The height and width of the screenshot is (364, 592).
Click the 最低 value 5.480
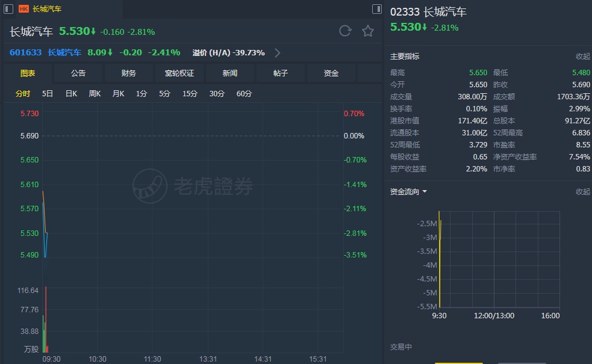click(x=581, y=72)
